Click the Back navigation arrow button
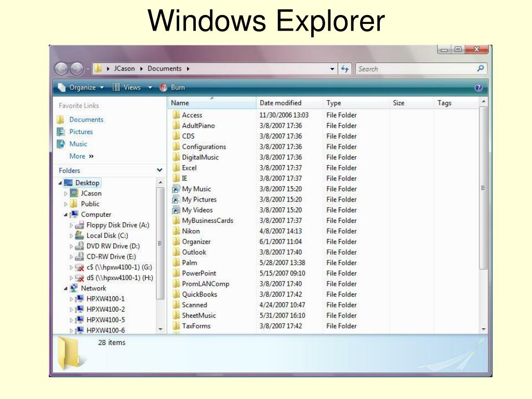The height and width of the screenshot is (399, 532). coord(61,69)
